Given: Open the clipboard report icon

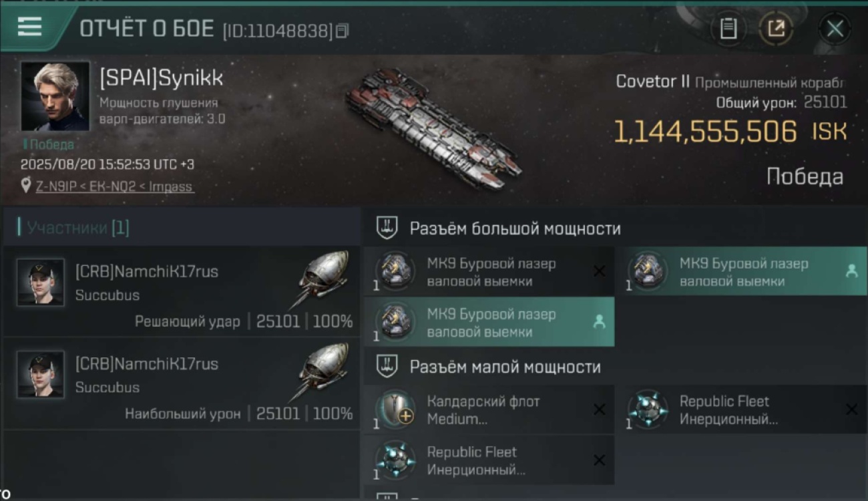Looking at the screenshot, I should point(728,29).
